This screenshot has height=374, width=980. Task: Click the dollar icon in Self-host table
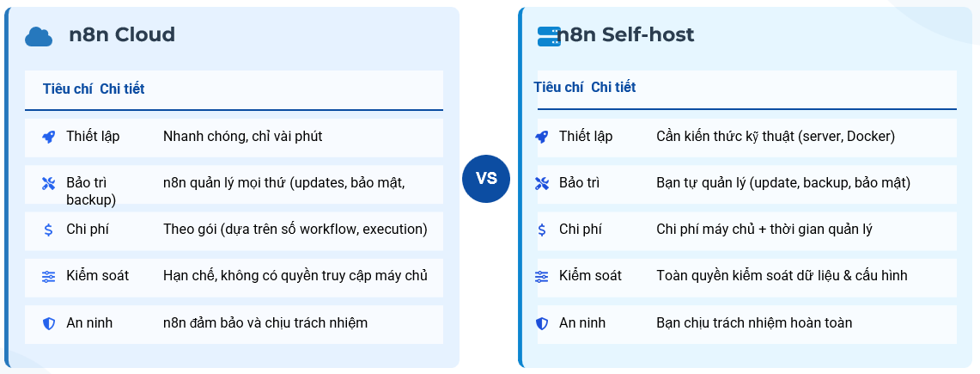click(x=541, y=230)
